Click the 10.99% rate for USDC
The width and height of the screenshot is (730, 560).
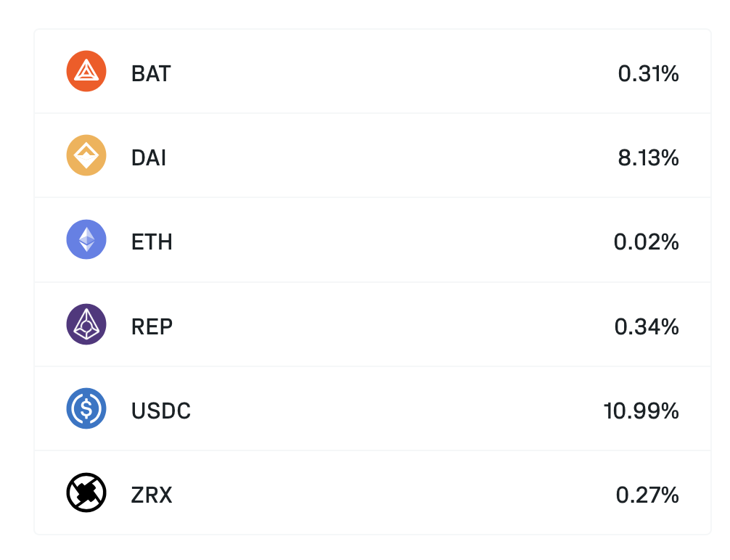click(x=641, y=411)
